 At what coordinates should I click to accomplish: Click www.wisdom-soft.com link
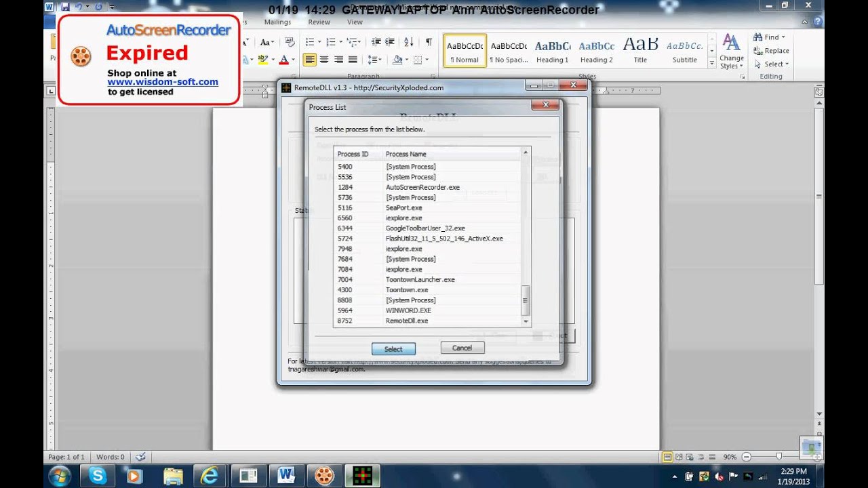pyautogui.click(x=163, y=82)
